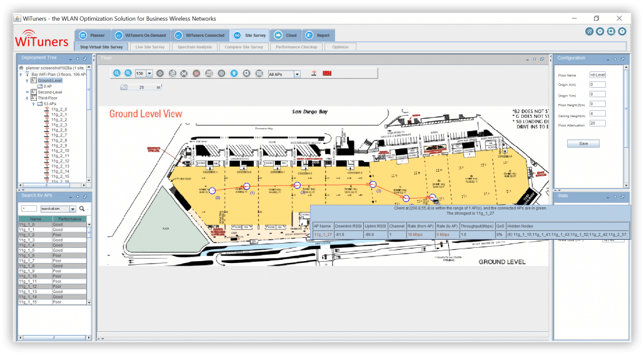This screenshot has width=644, height=355.
Task: Select the Site Survey tab
Action: [249, 36]
